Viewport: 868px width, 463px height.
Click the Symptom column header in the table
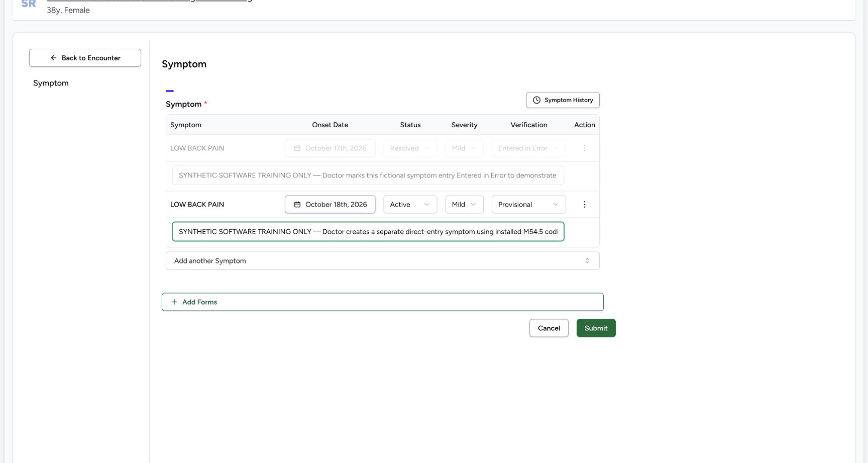(186, 125)
